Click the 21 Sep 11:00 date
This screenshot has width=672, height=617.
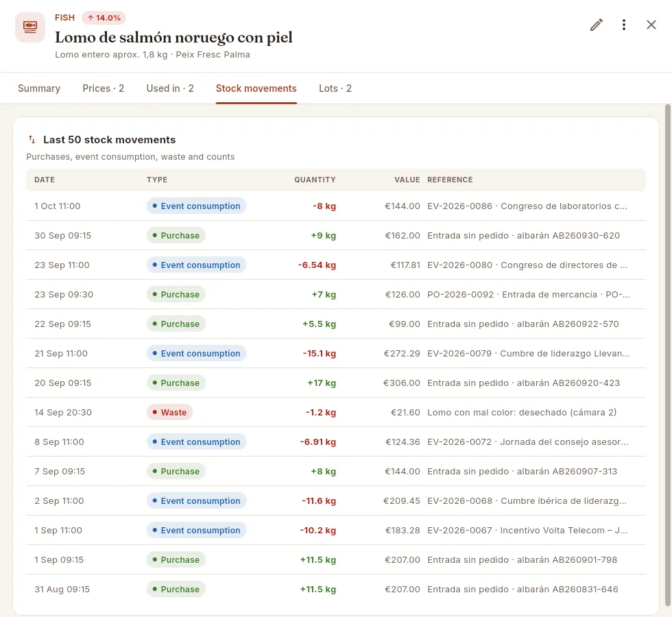point(61,354)
